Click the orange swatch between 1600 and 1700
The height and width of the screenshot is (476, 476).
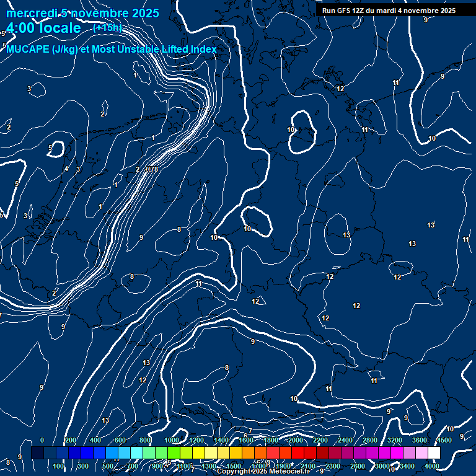(x=249, y=452)
